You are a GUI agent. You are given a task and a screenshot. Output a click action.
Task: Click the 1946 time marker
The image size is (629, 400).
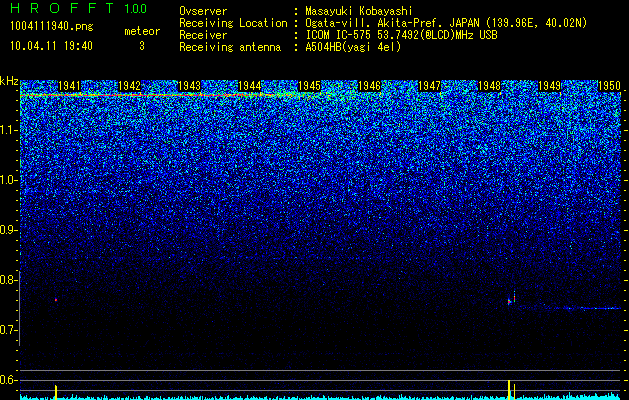click(x=369, y=86)
